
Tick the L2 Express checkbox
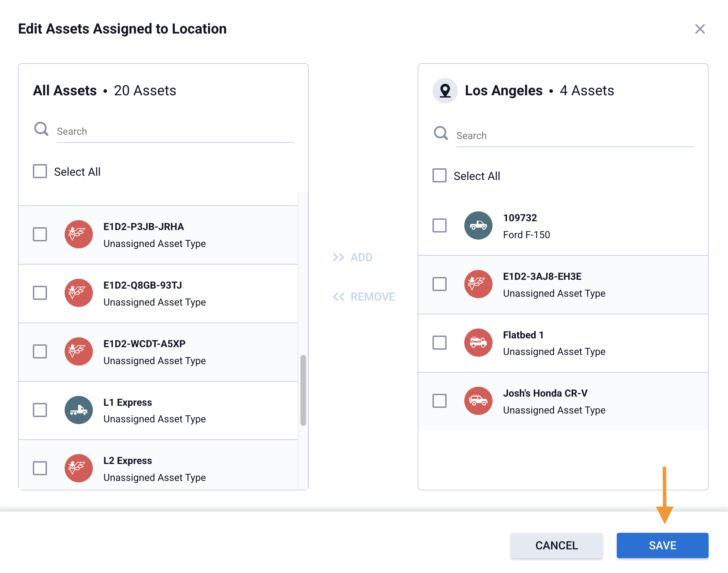[40, 468]
